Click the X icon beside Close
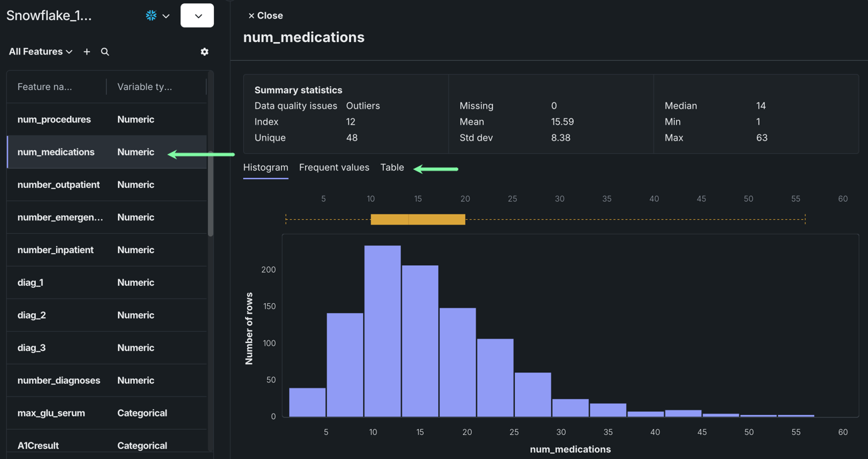Viewport: 868px width, 459px height. (251, 16)
